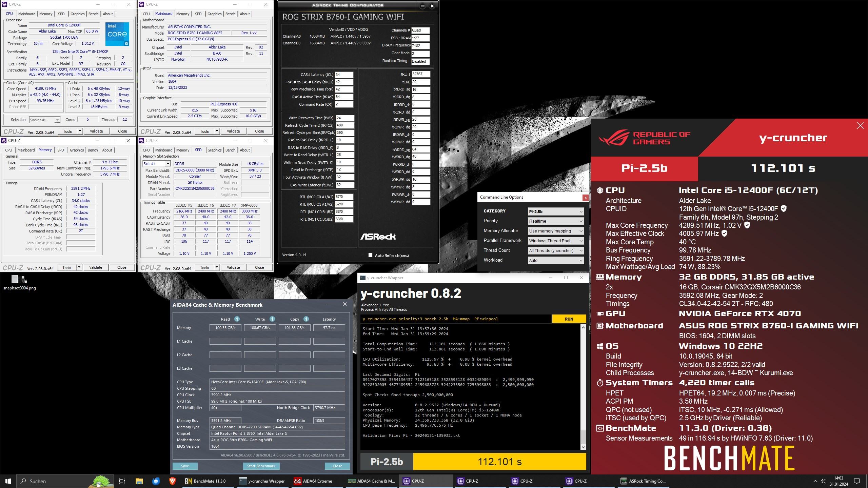
Task: Switch to ASRock Timing Configurator taskbar item
Action: 643,481
